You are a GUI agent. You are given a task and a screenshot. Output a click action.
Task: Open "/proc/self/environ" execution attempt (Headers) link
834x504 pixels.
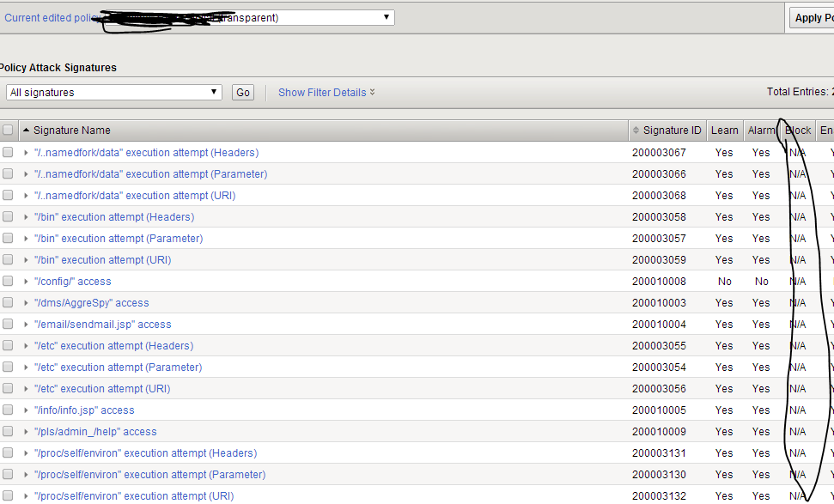pos(146,453)
